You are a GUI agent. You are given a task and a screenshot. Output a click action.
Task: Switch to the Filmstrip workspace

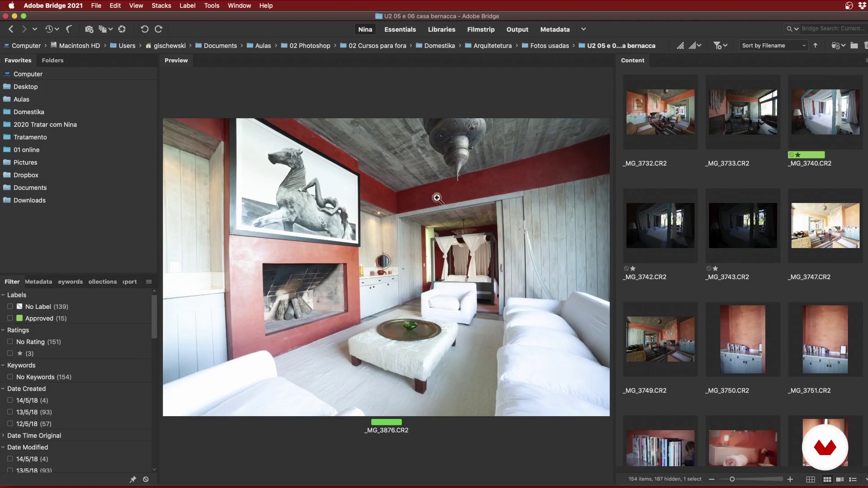(481, 29)
